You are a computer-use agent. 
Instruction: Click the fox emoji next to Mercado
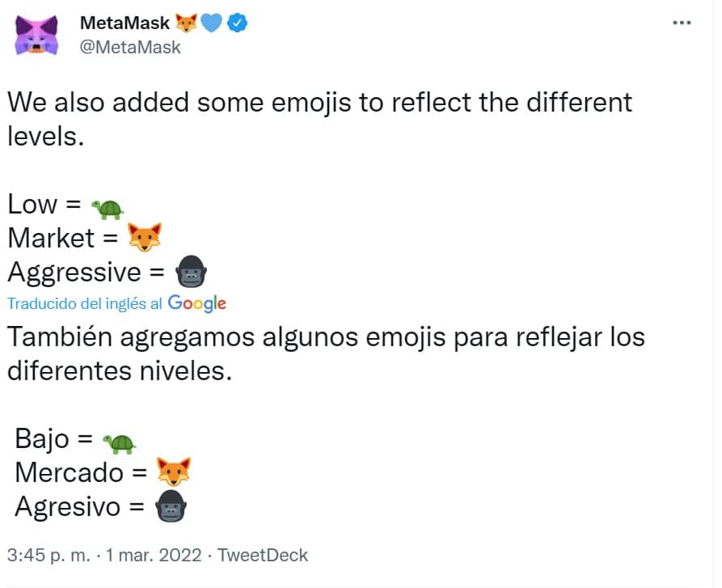pos(174,472)
